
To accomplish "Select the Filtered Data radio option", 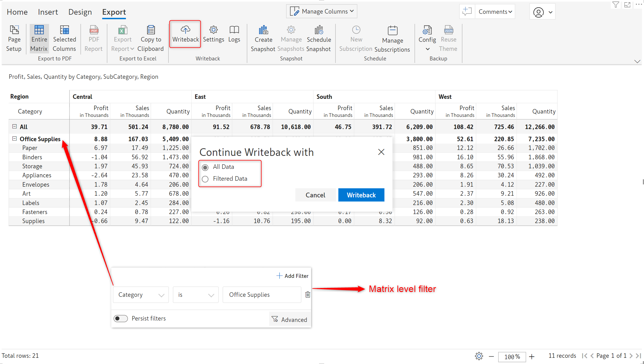I will pos(205,179).
